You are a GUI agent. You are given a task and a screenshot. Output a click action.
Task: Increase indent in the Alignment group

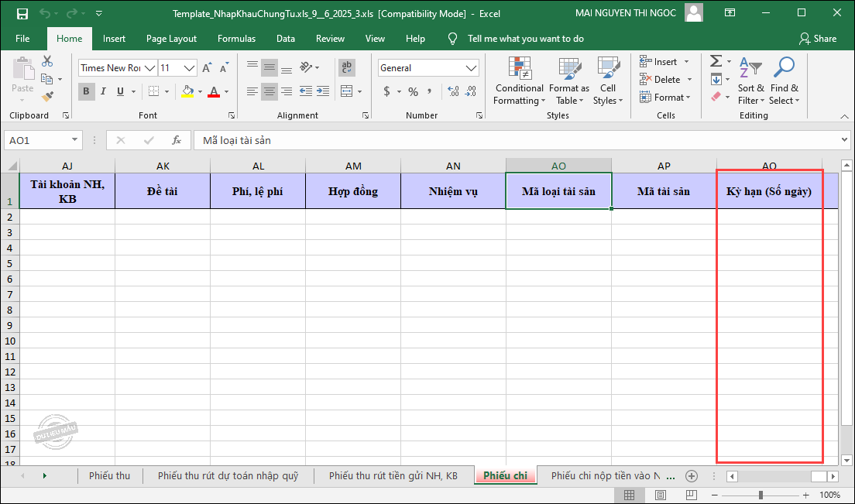[323, 91]
